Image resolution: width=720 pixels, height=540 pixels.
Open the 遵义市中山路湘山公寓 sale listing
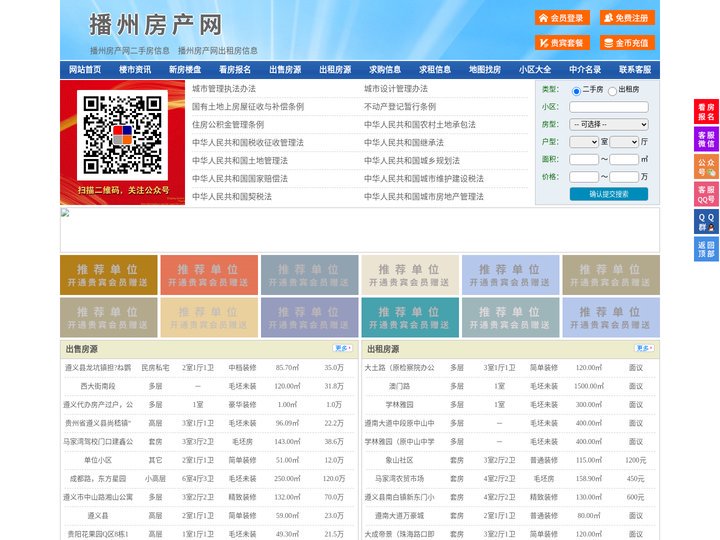pyautogui.click(x=98, y=497)
